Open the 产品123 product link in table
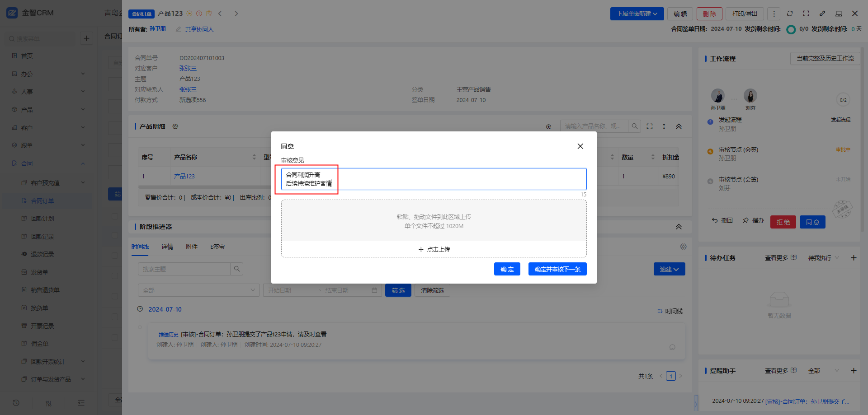This screenshot has height=415, width=868. point(184,176)
